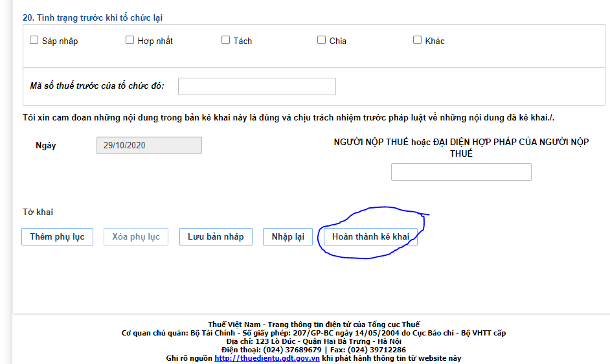
Task: Click the Sáp nhập label text
Action: pos(60,41)
